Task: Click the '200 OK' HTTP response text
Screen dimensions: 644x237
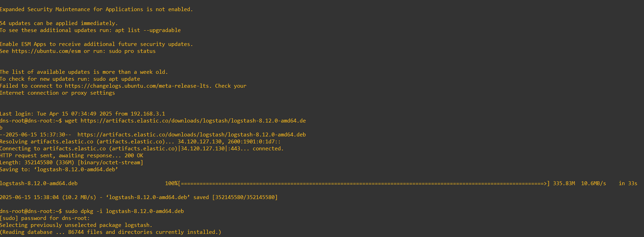Action: [x=134, y=156]
